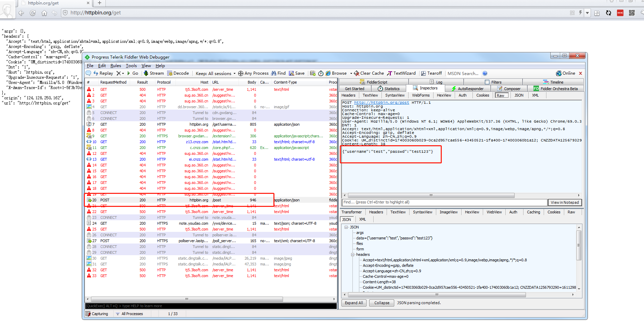The height and width of the screenshot is (336, 644).
Task: Click the Online status indicator
Action: [x=566, y=73]
